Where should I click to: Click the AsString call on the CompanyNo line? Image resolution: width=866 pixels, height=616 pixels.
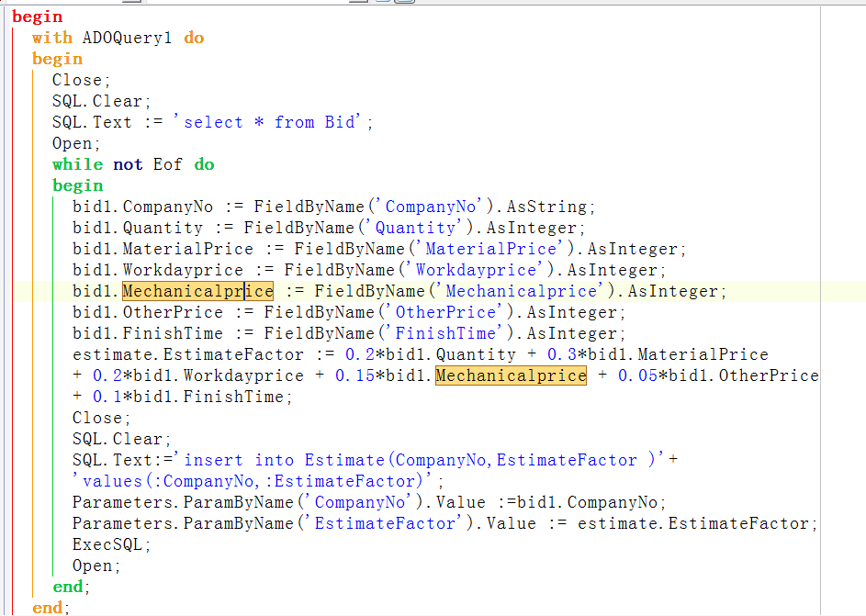pyautogui.click(x=546, y=207)
